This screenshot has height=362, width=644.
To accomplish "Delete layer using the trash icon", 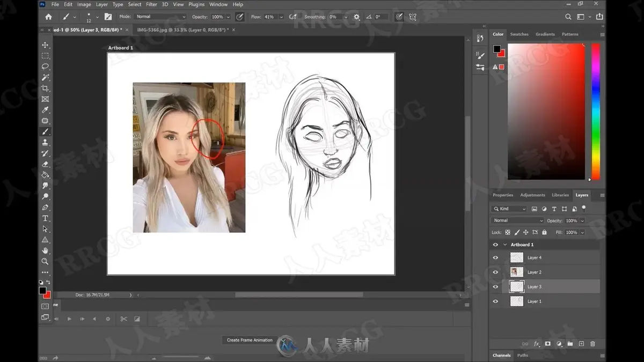I will pyautogui.click(x=592, y=344).
